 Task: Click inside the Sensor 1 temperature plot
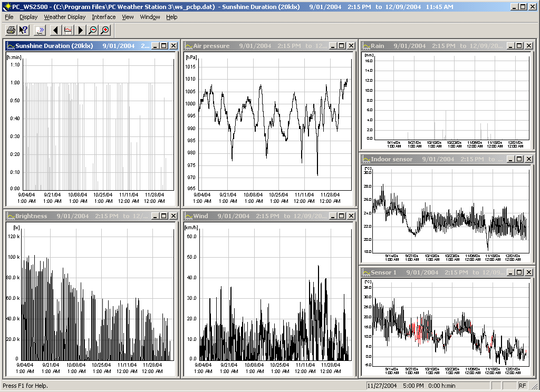[x=451, y=324]
